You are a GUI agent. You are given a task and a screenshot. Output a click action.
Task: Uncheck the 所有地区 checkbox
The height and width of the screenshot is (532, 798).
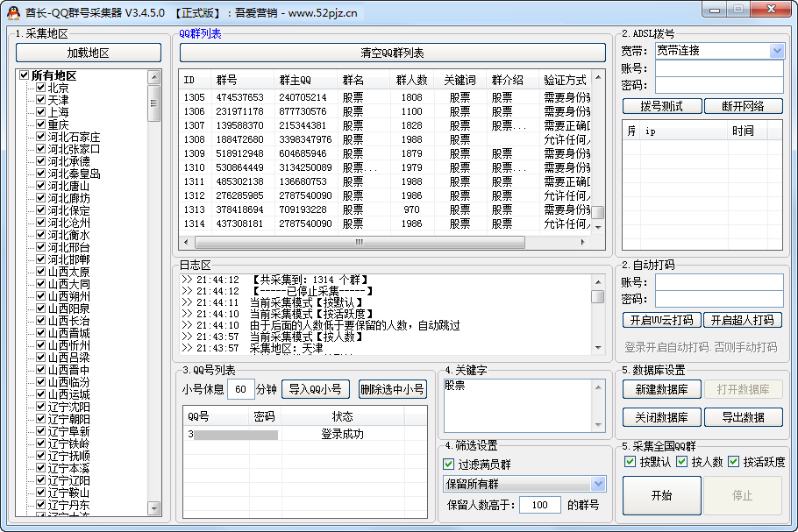(25, 76)
